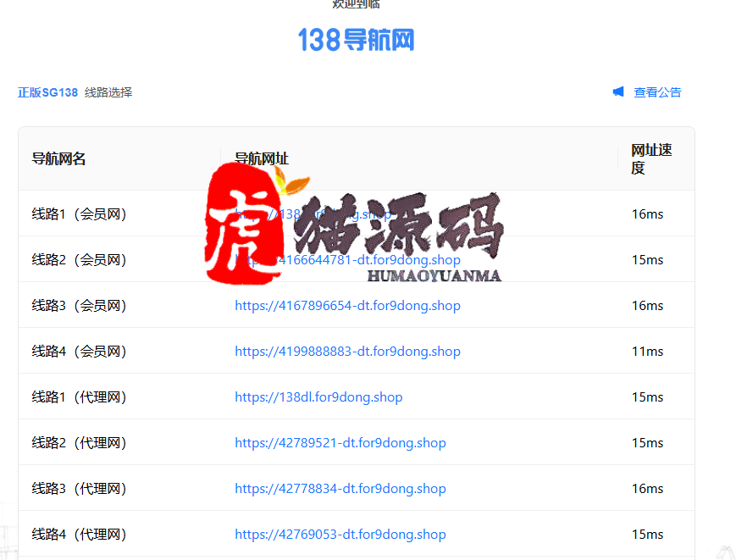
Task: Select the 线路4（代理网） row name
Action: (x=79, y=535)
